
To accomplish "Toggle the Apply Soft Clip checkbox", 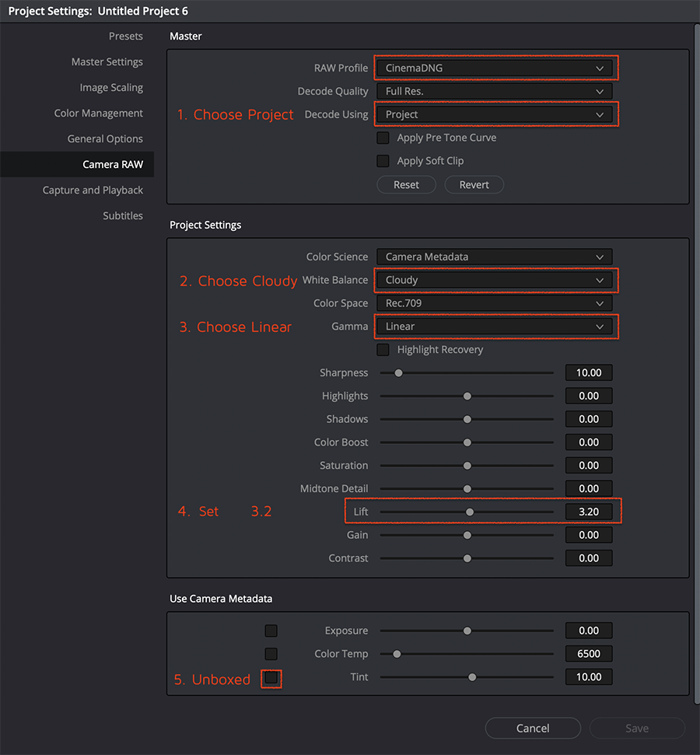I will 383,161.
